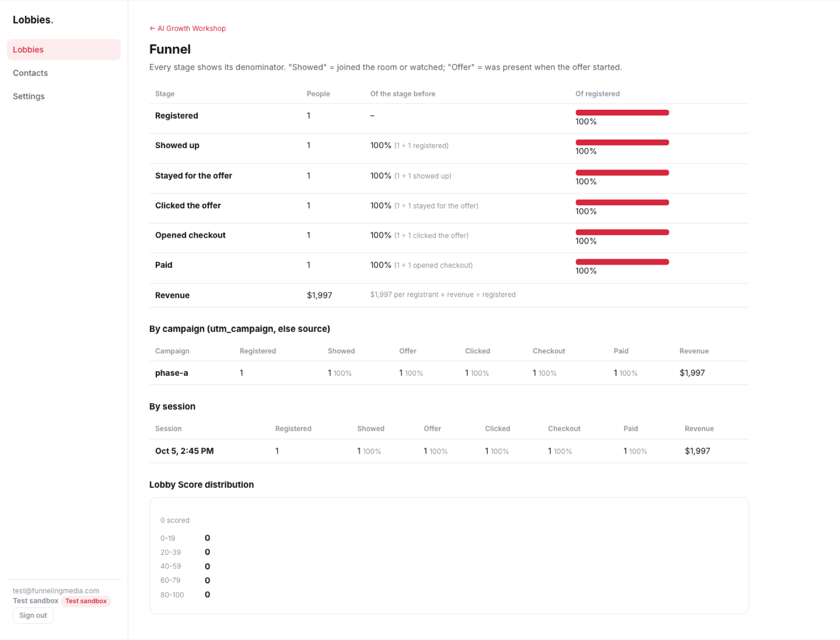Click the Of the stage before header

pyautogui.click(x=403, y=93)
